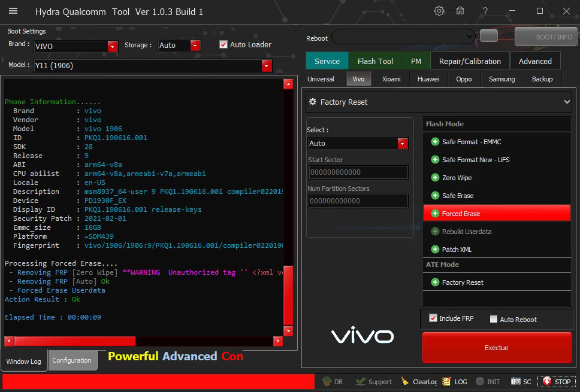Enable the Auto Reboot checkbox
The width and height of the screenshot is (580, 392).
(494, 319)
